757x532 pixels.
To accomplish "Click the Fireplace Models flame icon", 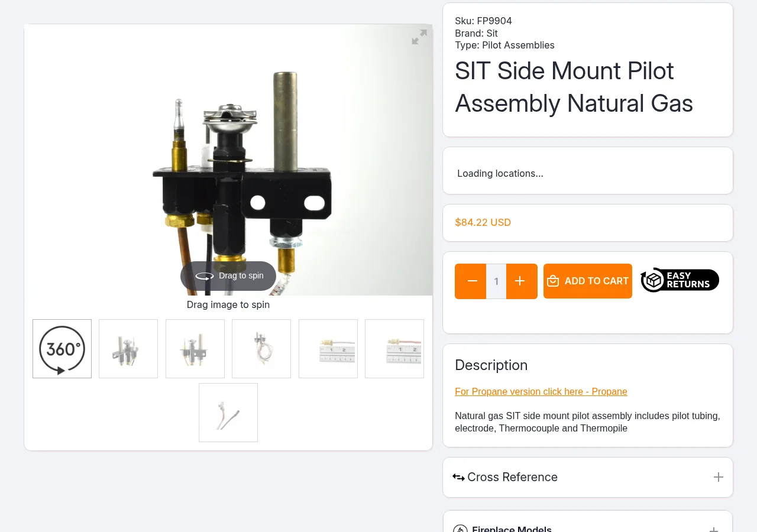I will tap(460, 528).
